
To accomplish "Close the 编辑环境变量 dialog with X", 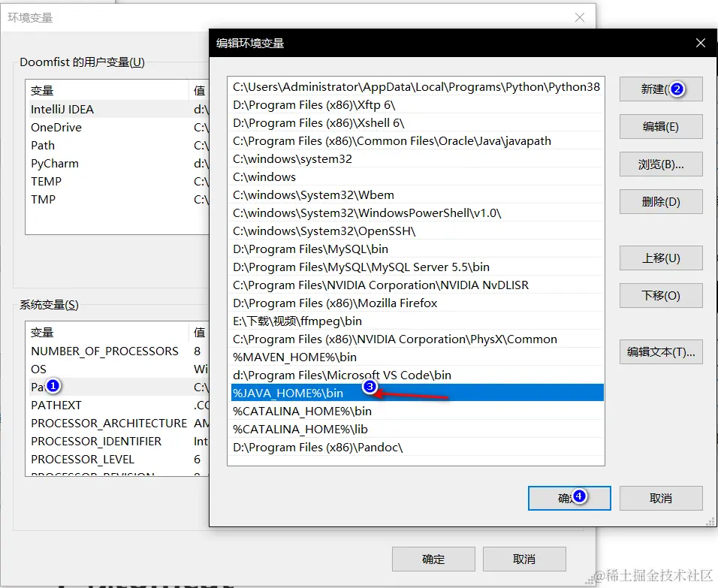I will click(700, 43).
